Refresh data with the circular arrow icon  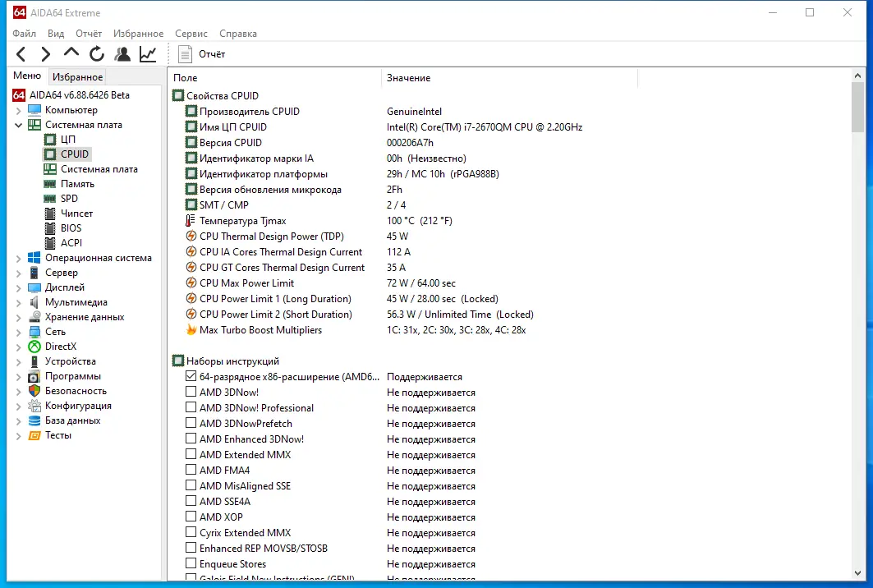coord(97,54)
